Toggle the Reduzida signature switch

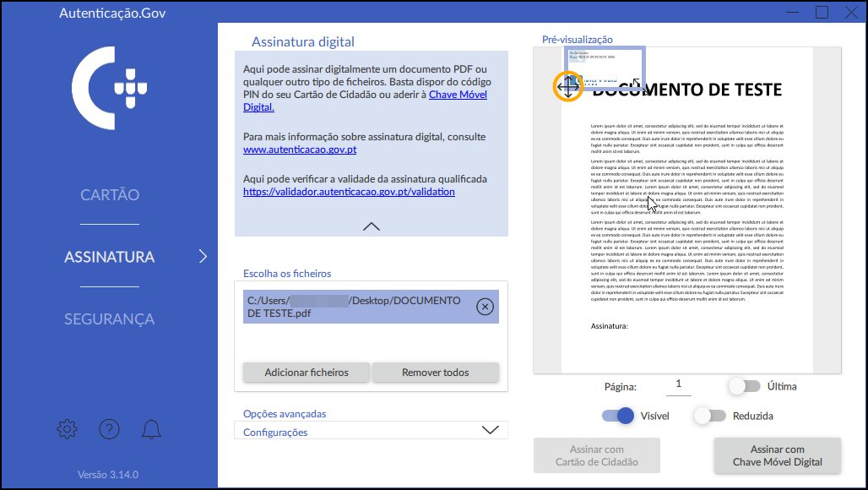709,416
